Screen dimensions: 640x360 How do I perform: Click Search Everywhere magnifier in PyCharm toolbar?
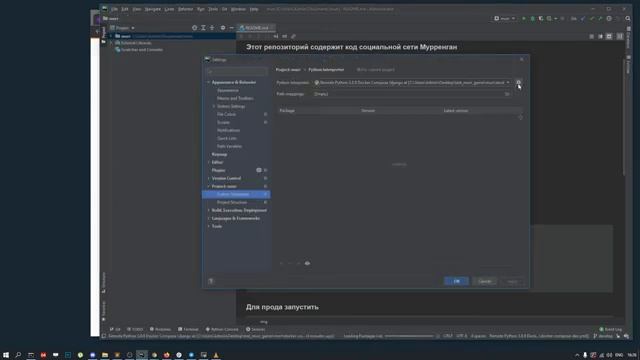[x=628, y=18]
